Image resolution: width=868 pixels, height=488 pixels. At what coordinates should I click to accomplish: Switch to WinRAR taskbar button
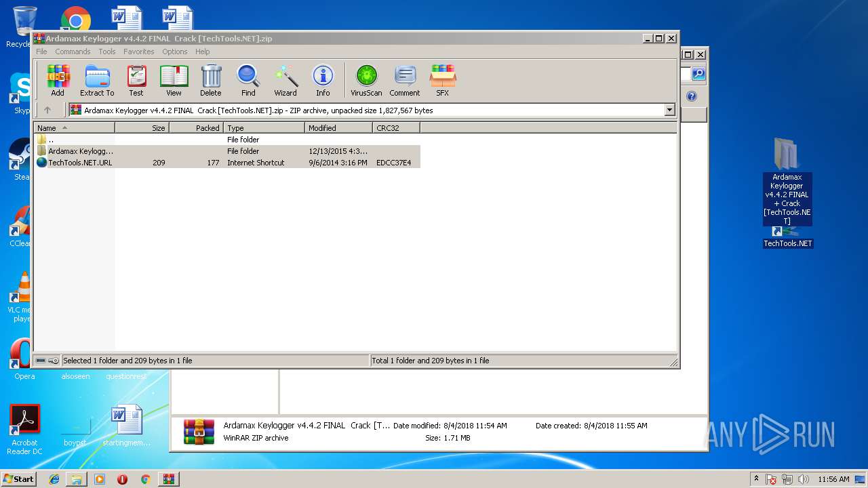tap(168, 479)
